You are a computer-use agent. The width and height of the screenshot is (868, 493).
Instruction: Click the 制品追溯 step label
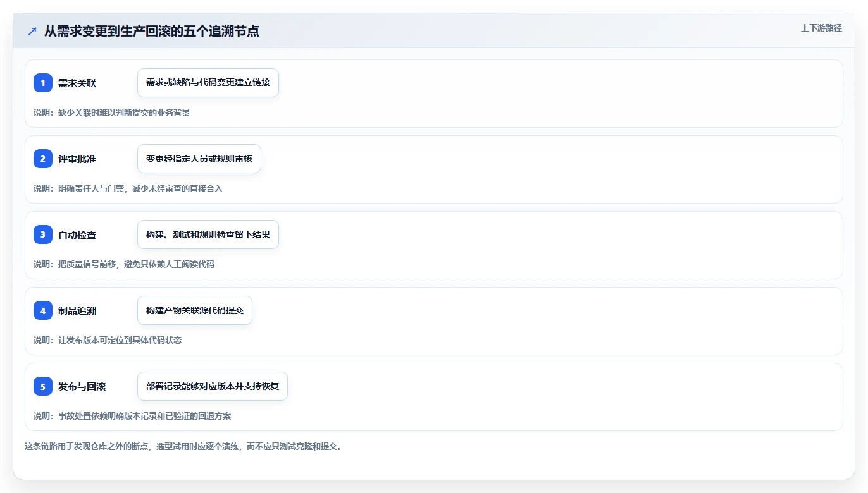pyautogui.click(x=77, y=310)
